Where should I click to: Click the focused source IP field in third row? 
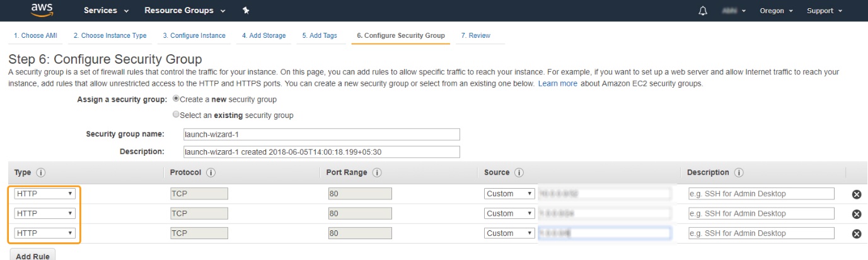point(603,233)
